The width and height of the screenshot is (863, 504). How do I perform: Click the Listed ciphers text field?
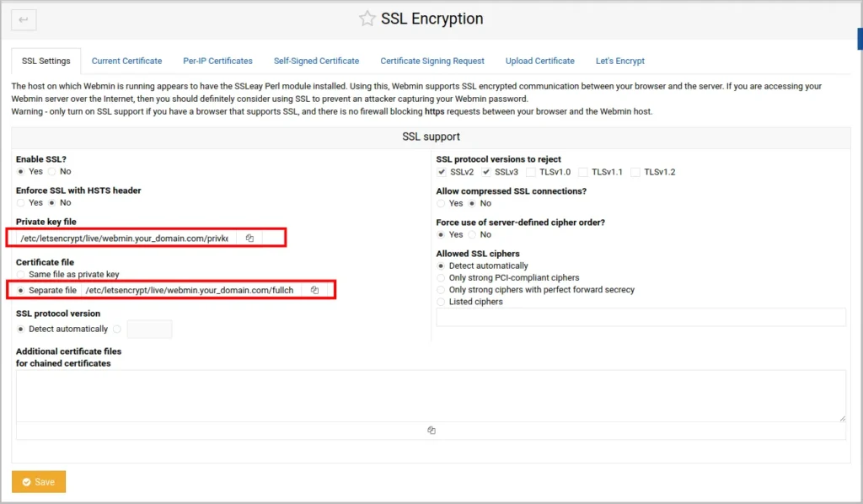click(641, 318)
